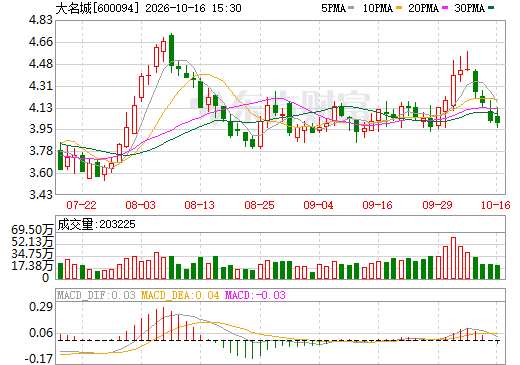
Task: Click the 3.43 price axis label
Action: pos(41,195)
